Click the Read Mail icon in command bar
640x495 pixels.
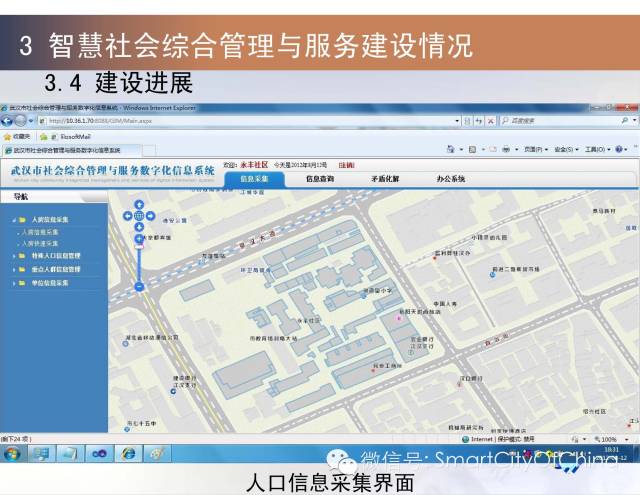click(x=493, y=149)
